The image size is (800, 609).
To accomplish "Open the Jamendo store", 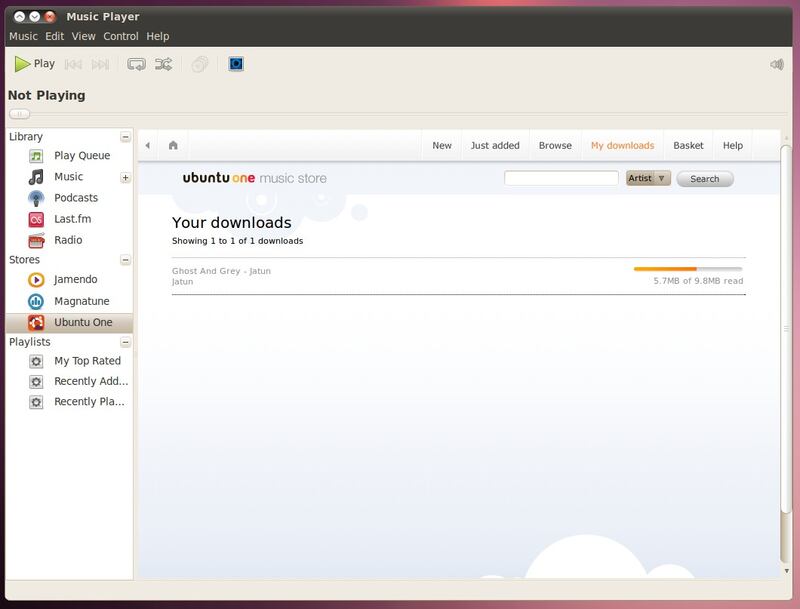I will [76, 280].
